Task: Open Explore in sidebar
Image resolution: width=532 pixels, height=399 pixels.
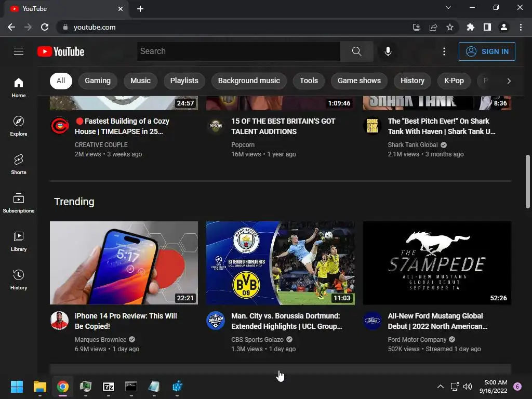Action: coord(19,126)
